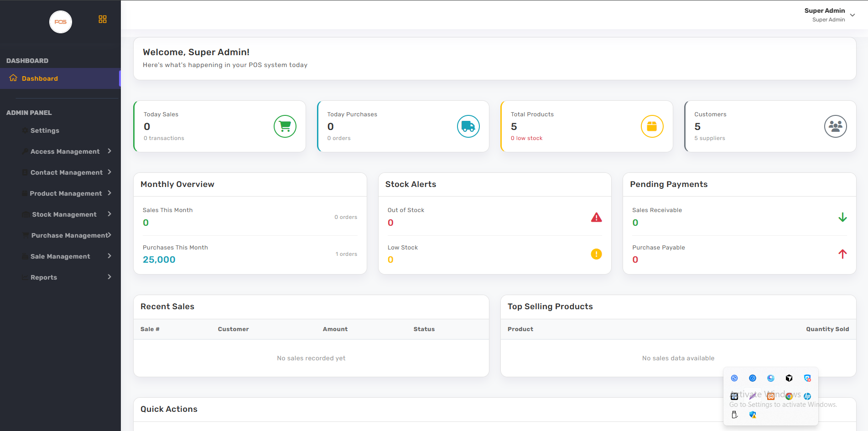
Task: Click the POS logo in the sidebar
Action: [61, 22]
